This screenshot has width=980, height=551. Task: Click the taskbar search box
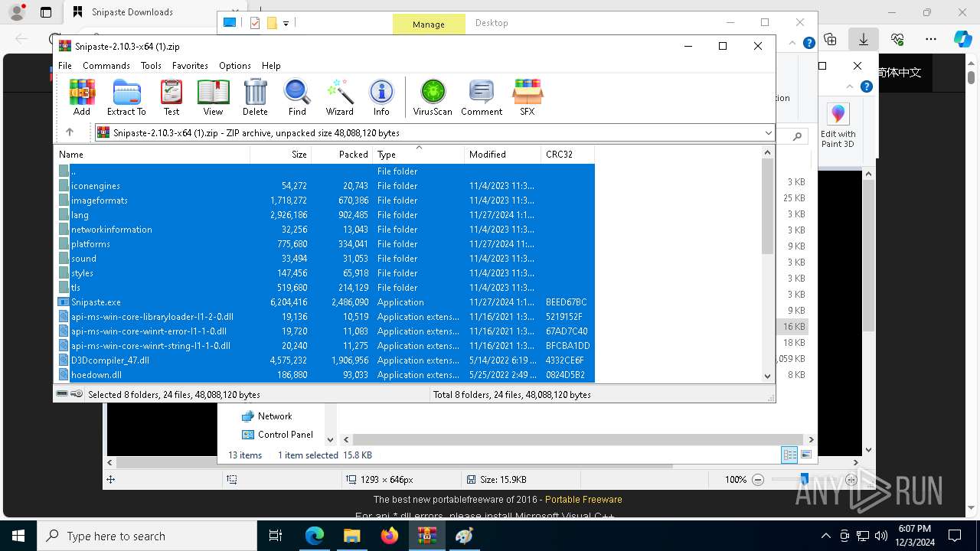coord(147,536)
